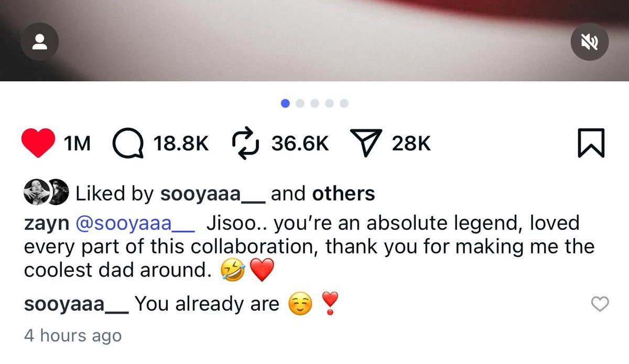Save post with the bookmark icon
Viewport: 629px width, 364px height.
coord(591,143)
